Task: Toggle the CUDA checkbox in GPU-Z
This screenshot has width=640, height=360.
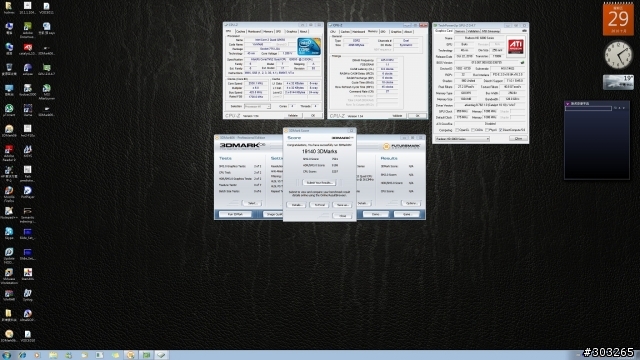Action: click(473, 130)
